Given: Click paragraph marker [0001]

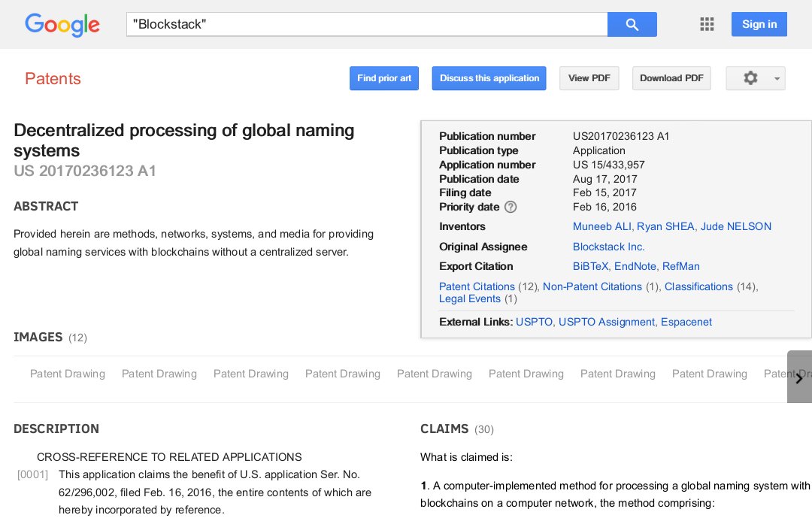Looking at the screenshot, I should [32, 474].
